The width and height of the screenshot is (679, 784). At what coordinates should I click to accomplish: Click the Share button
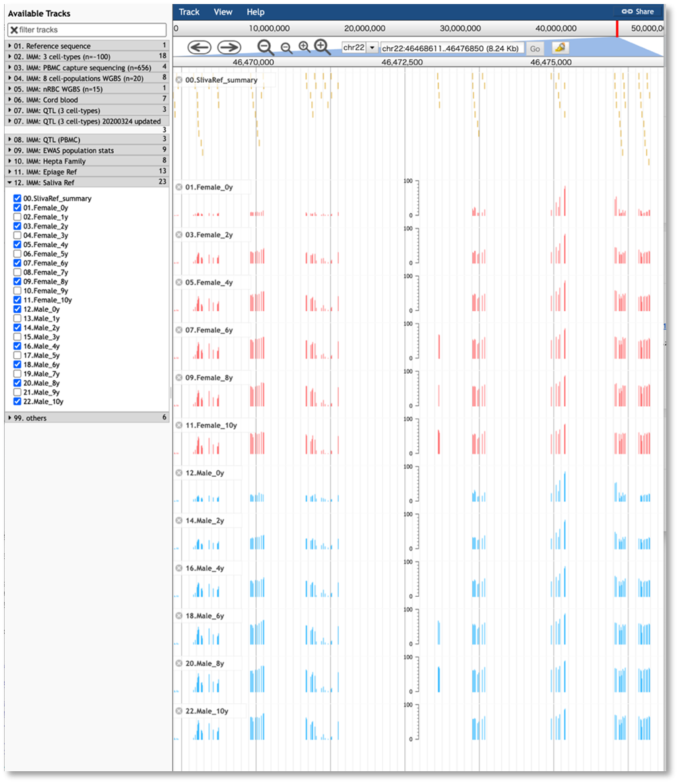pos(637,11)
